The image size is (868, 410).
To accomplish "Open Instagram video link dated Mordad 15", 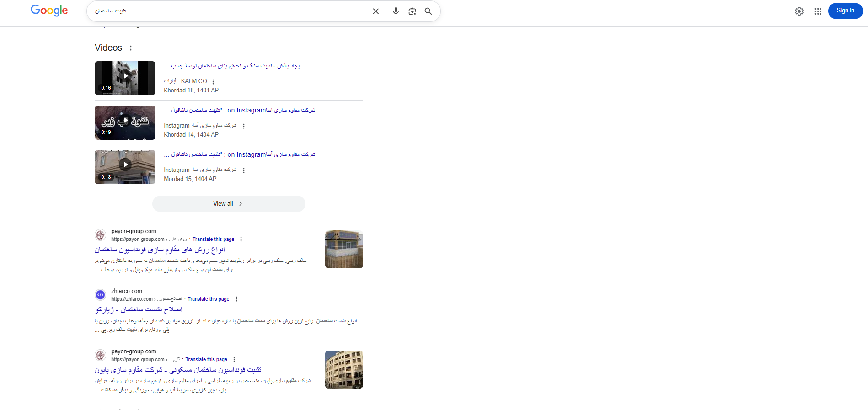I will coord(240,154).
